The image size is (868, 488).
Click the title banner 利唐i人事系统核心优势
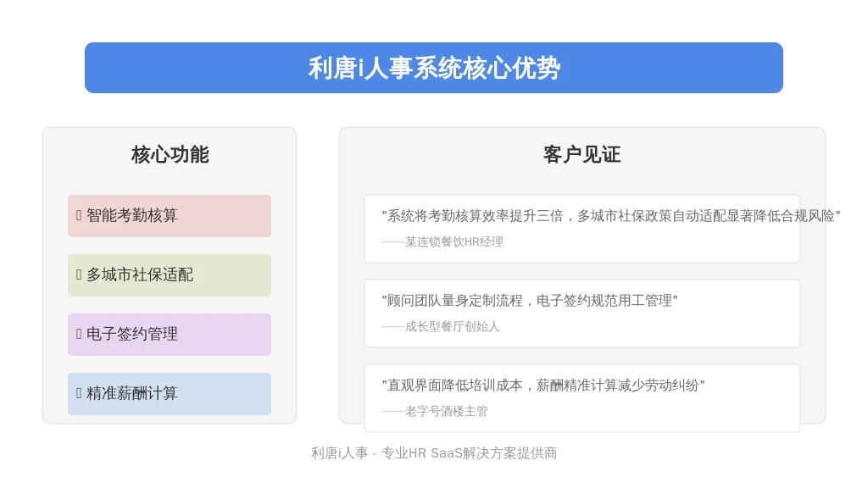(x=434, y=68)
